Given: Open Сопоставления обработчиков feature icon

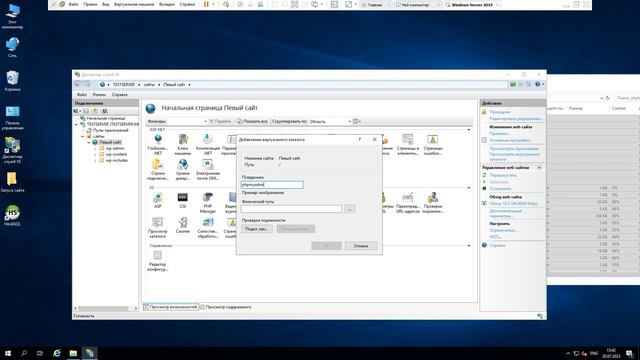Looking at the screenshot, I should pyautogui.click(x=208, y=228).
